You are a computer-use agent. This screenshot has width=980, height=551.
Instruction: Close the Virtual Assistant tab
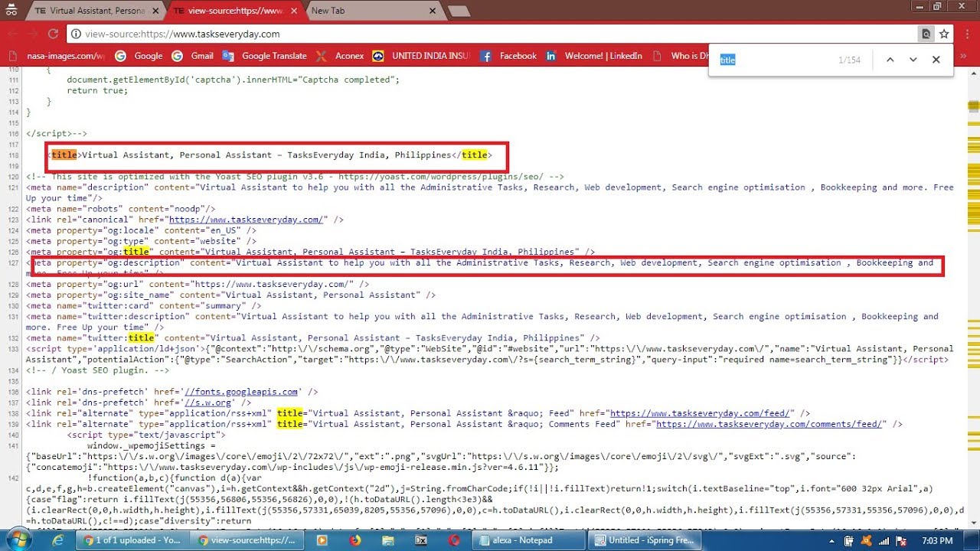tap(155, 11)
